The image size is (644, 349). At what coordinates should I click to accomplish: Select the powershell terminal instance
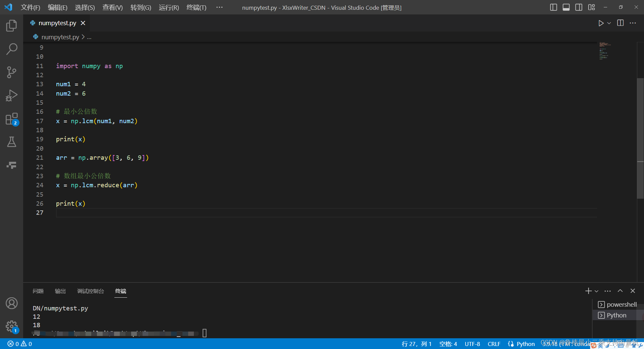(618, 304)
